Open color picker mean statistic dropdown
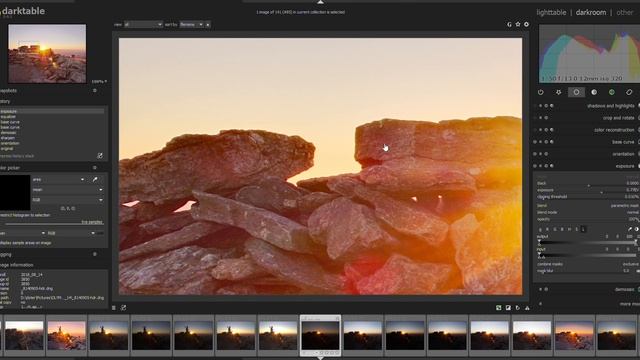This screenshot has height=360, width=640. click(67, 190)
